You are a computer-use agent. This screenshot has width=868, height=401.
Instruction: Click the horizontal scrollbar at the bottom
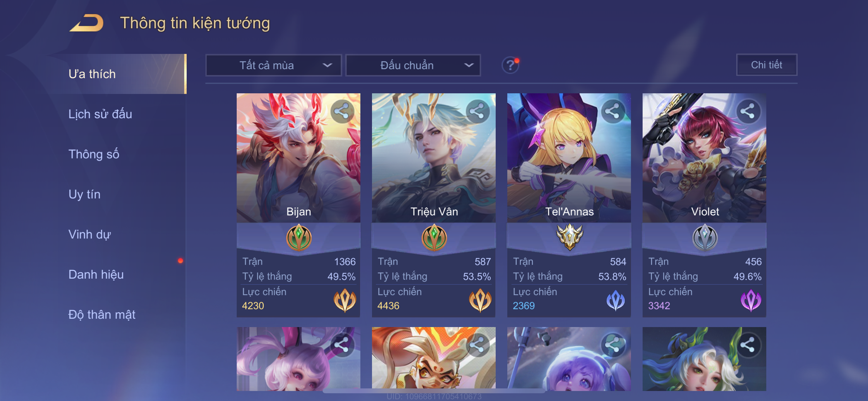coord(434,391)
